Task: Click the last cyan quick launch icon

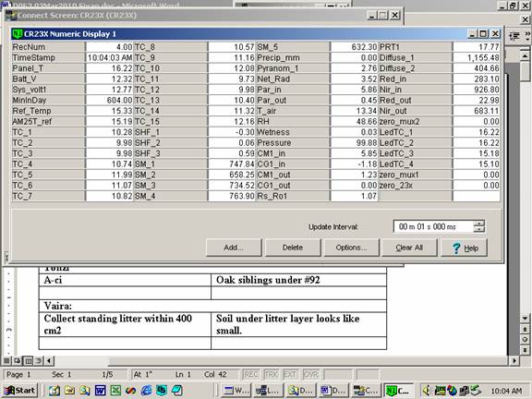Action: coord(177,390)
